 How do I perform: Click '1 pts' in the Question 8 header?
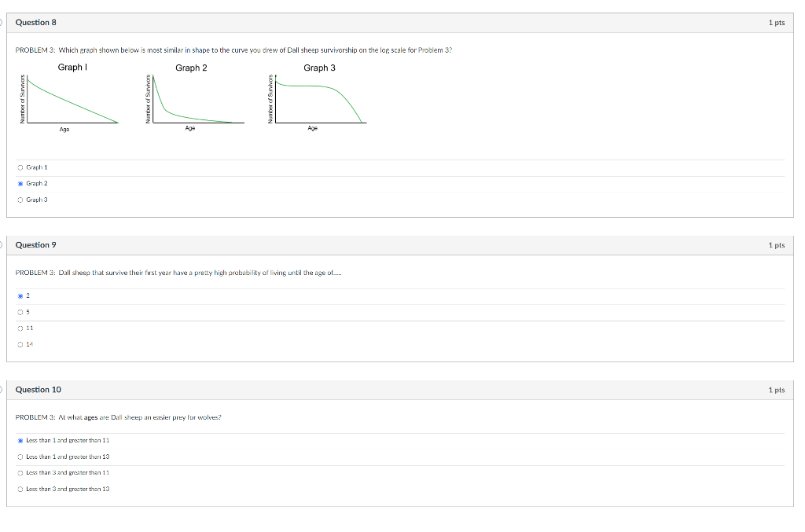(776, 23)
